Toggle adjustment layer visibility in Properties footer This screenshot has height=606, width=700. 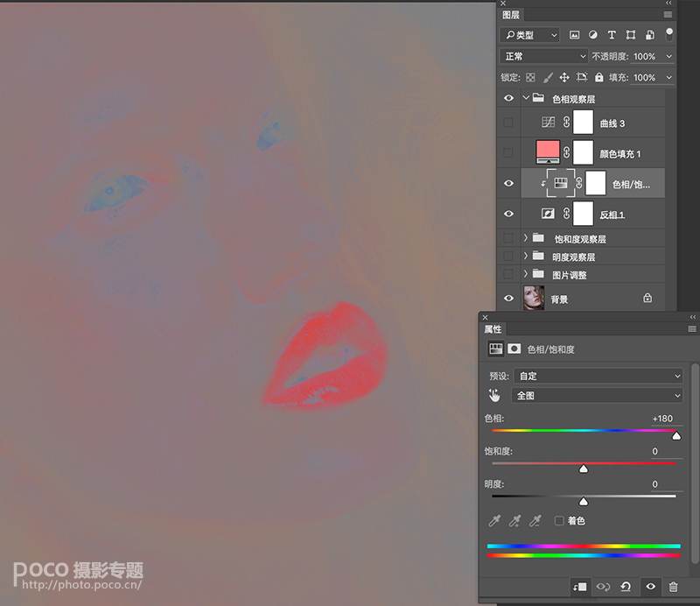click(x=650, y=587)
